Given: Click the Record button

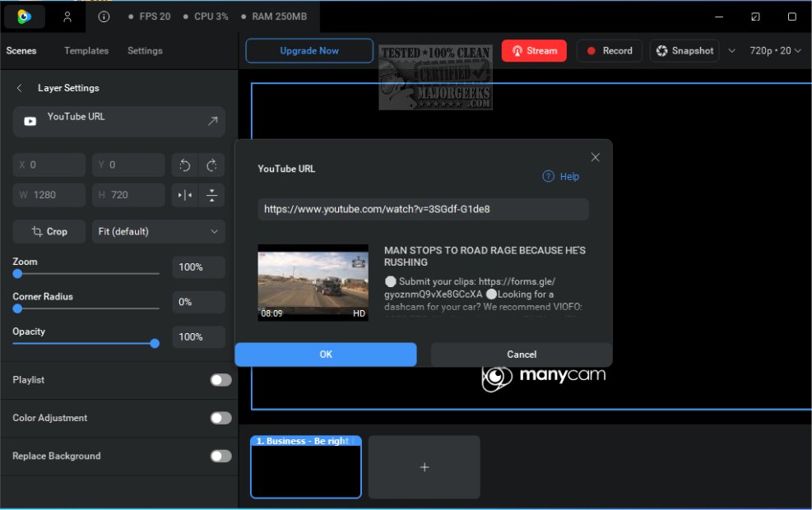Looking at the screenshot, I should 610,51.
